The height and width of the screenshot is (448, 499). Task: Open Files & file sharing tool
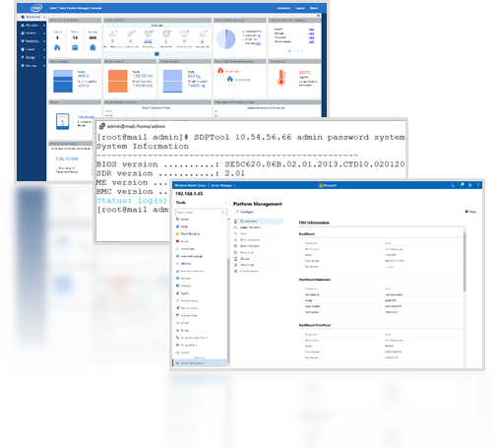point(188,234)
